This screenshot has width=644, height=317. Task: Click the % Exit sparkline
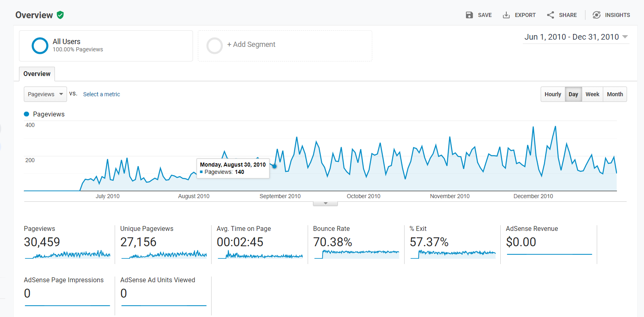coord(453,254)
